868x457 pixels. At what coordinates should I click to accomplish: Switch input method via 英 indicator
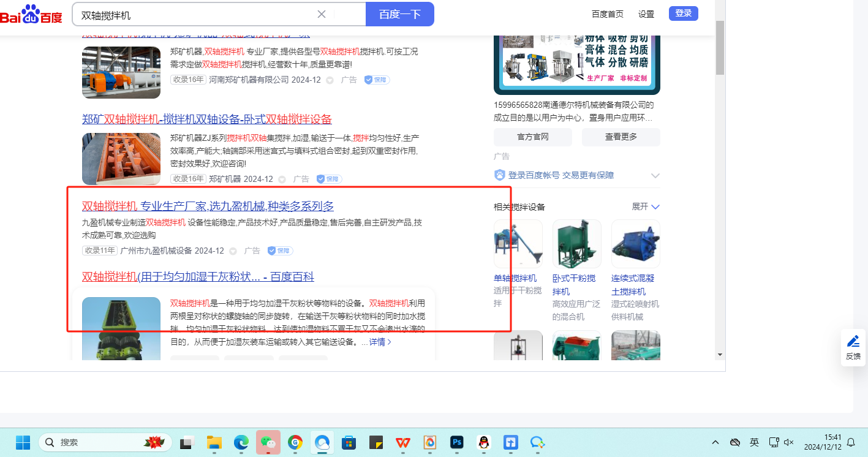tap(755, 442)
